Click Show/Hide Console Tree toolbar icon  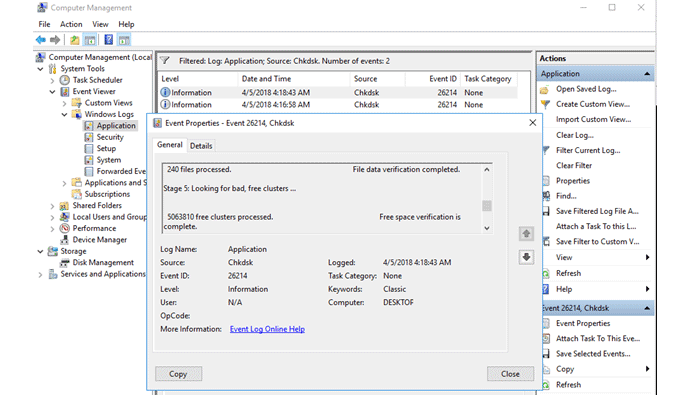point(90,40)
